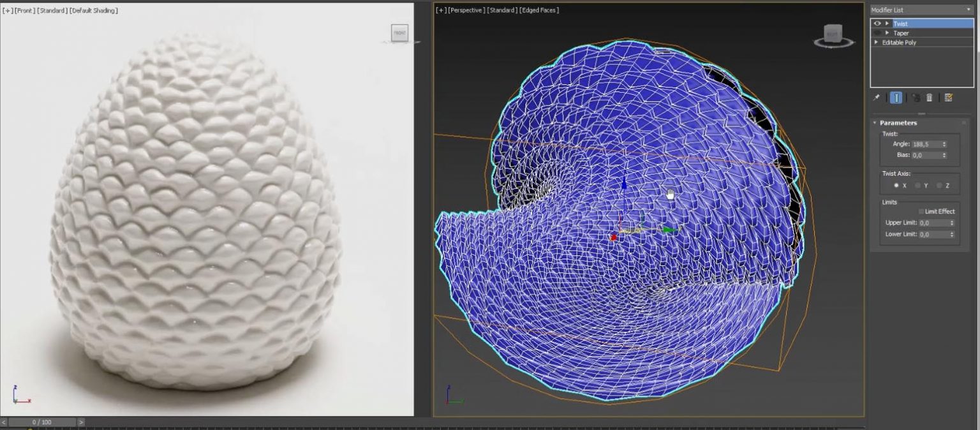
Task: Click Remove Modifier trash icon
Action: [930, 98]
